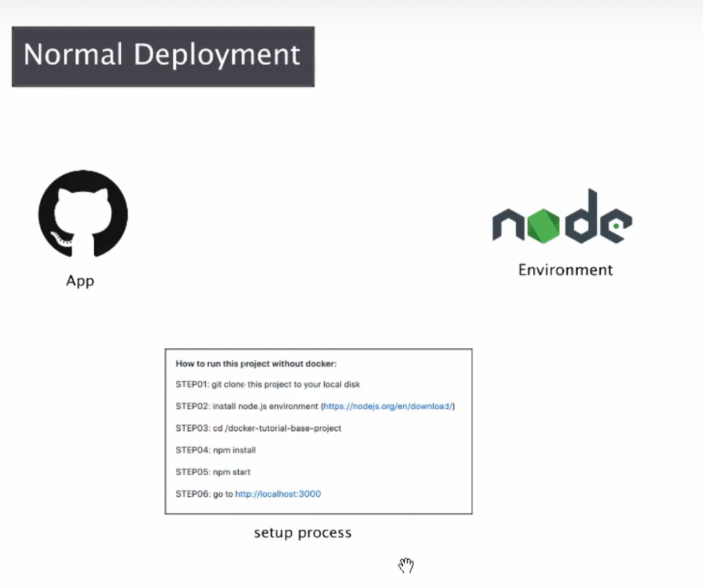Click STEP04 npm install line
The image size is (703, 588).
coord(216,450)
